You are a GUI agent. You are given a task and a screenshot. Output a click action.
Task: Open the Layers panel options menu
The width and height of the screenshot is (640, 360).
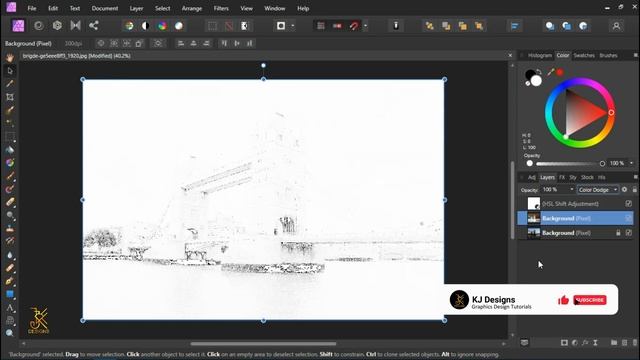(636, 177)
